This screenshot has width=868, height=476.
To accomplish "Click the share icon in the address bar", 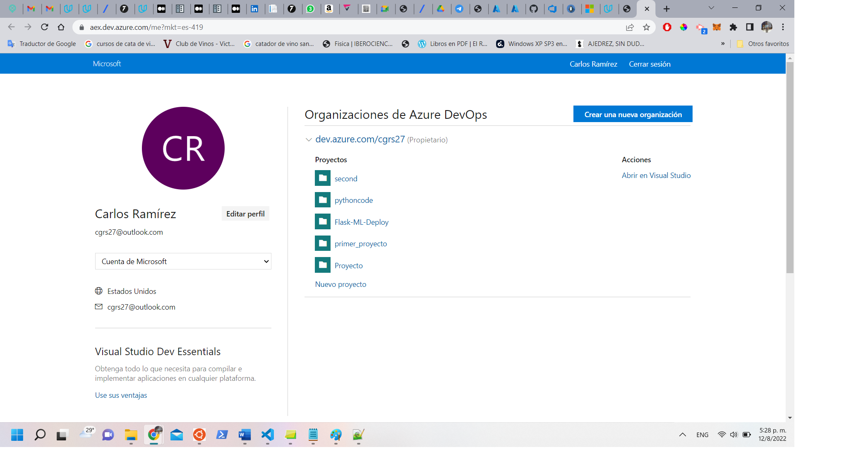I will point(630,27).
